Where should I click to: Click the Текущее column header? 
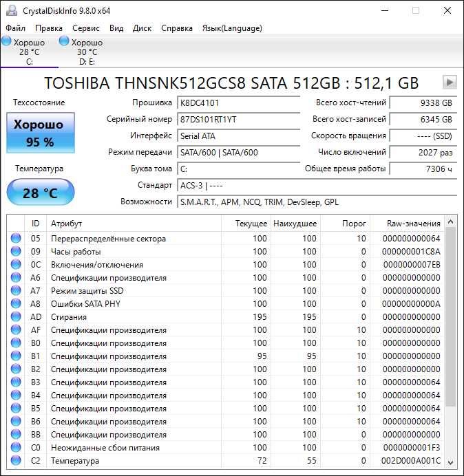point(246,224)
